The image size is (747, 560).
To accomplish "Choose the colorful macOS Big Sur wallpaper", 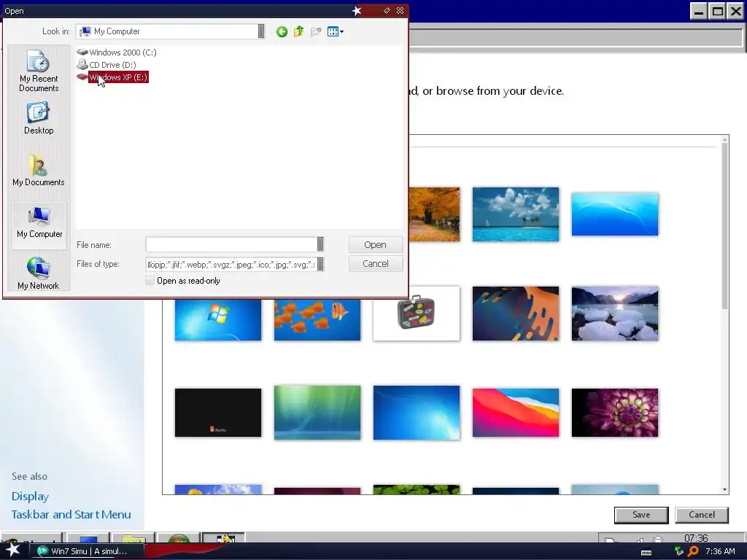I will tap(516, 413).
